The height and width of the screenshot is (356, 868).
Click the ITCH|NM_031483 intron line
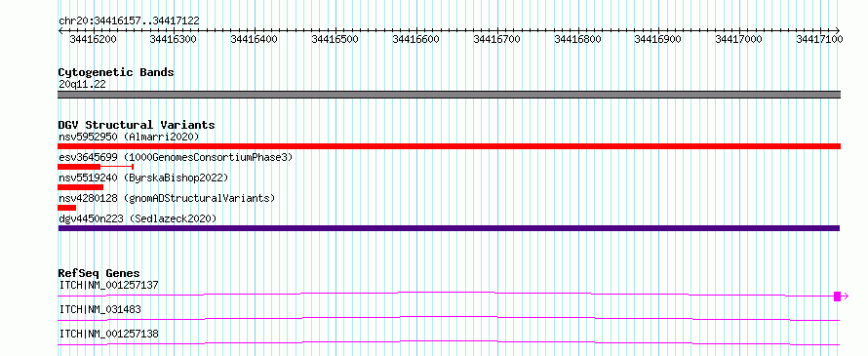pos(449,318)
